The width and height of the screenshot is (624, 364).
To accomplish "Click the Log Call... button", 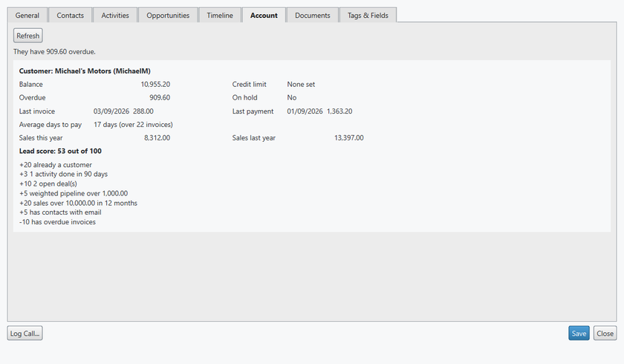I will 25,334.
